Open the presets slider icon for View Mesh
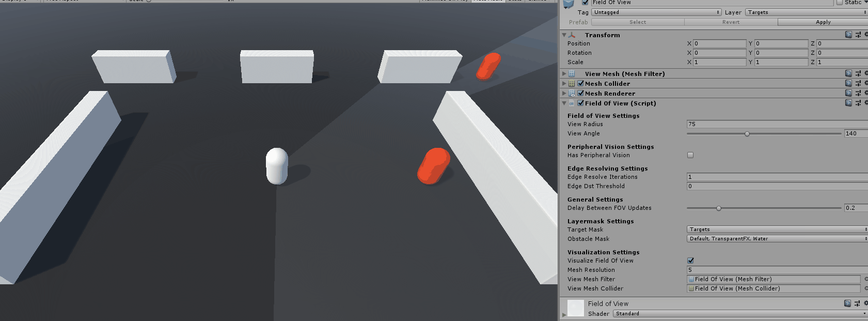Screen dimensions: 868x321 tap(858, 73)
